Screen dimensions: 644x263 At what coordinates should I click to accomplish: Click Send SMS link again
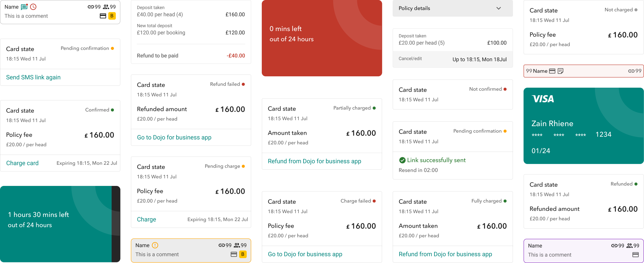coord(33,77)
